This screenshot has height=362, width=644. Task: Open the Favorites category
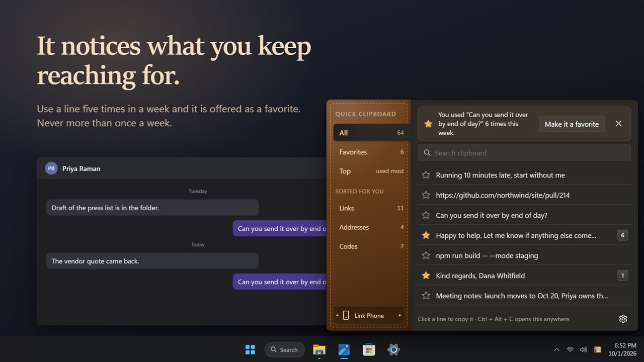coord(371,152)
